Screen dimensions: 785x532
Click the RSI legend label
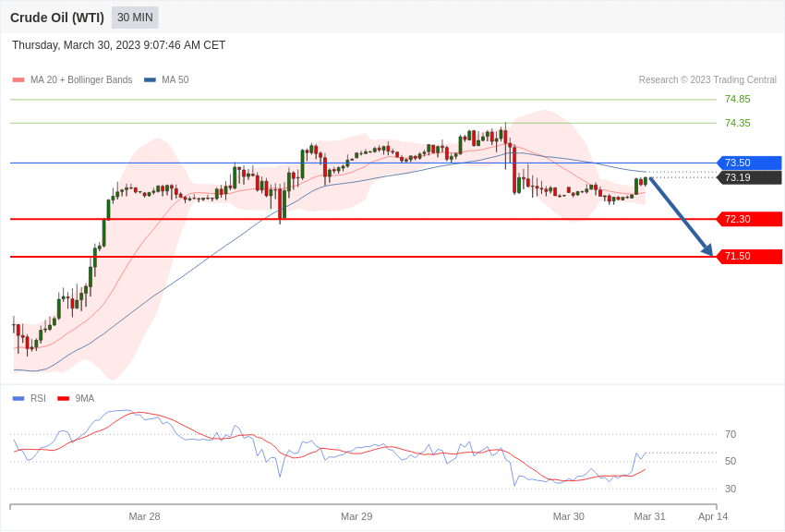tap(38, 398)
